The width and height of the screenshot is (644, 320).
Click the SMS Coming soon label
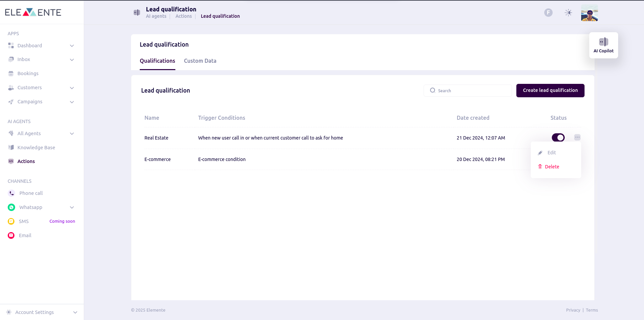point(62,221)
